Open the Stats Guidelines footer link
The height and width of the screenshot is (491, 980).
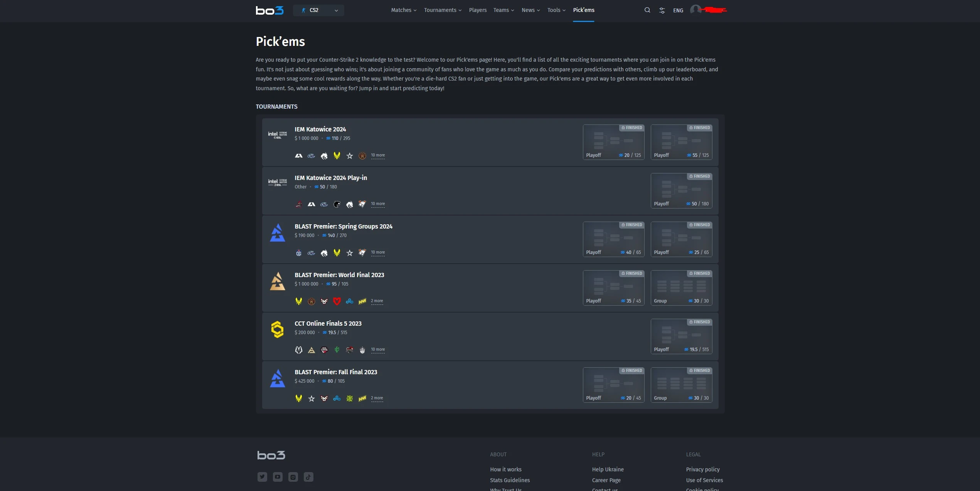coord(510,480)
